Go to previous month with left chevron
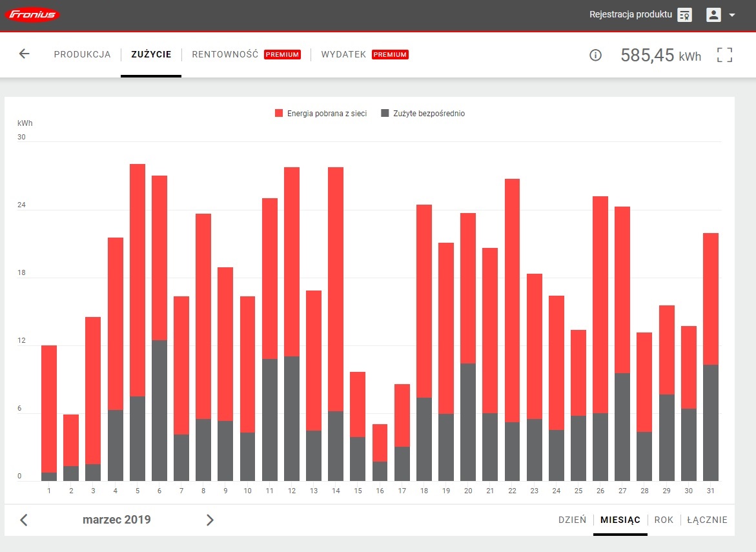 (x=24, y=520)
